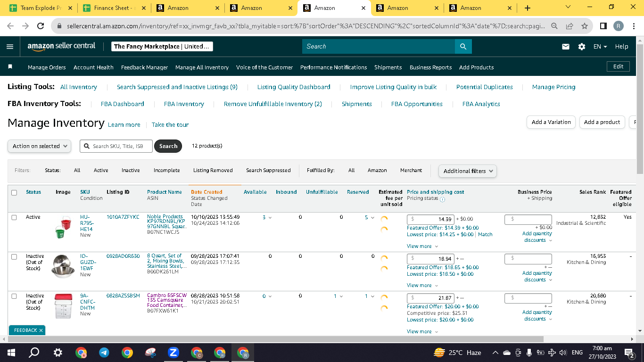Click the Add a Variation button

tap(551, 122)
